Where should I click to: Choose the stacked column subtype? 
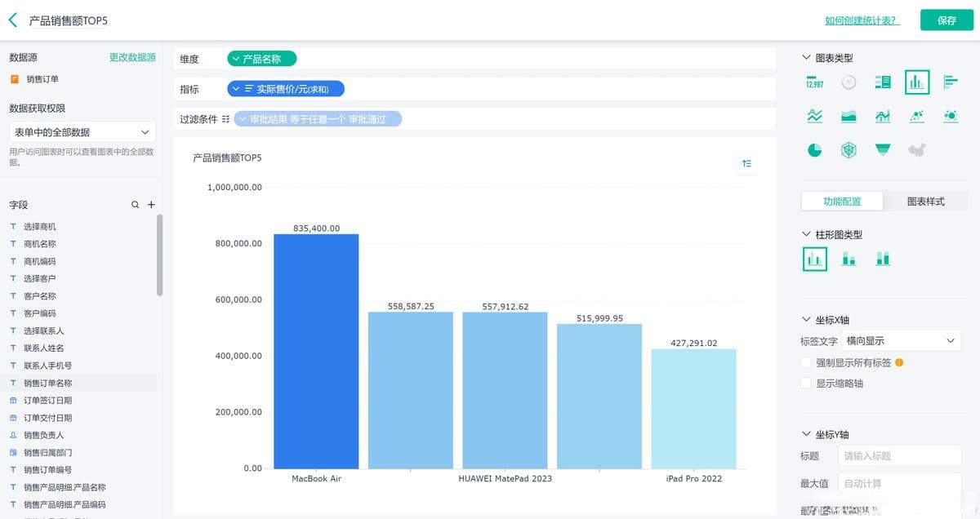click(849, 259)
